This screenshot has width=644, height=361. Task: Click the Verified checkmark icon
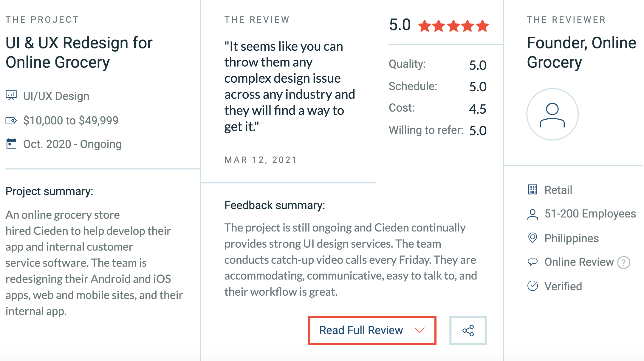pyautogui.click(x=532, y=286)
